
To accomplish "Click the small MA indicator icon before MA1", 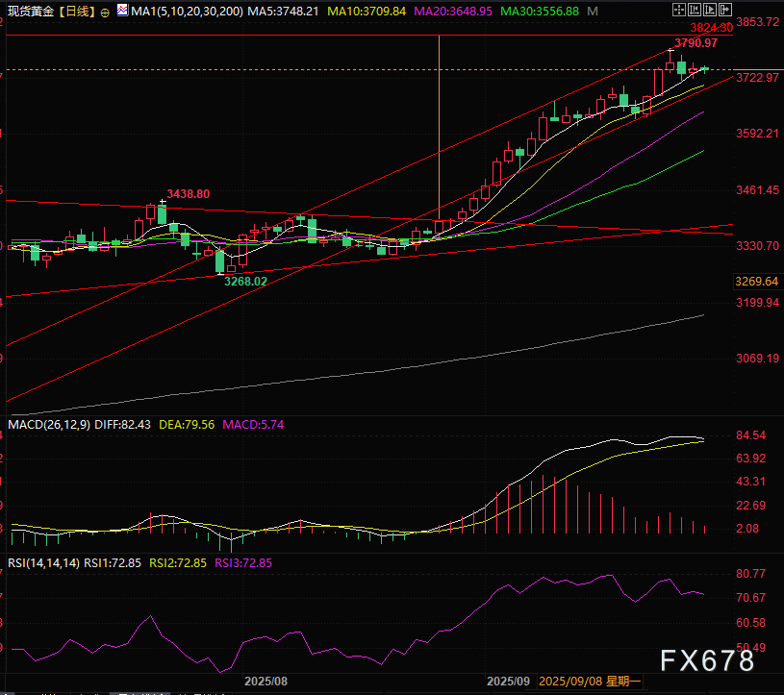I will pos(121,12).
